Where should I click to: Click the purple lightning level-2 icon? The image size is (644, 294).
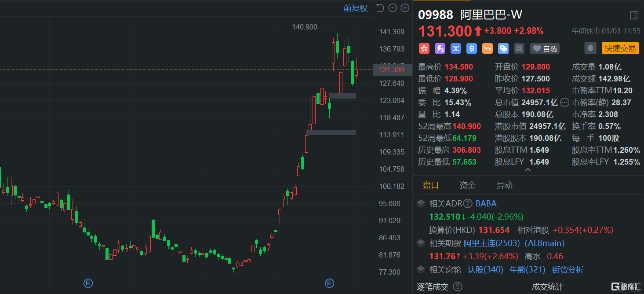tap(440, 48)
